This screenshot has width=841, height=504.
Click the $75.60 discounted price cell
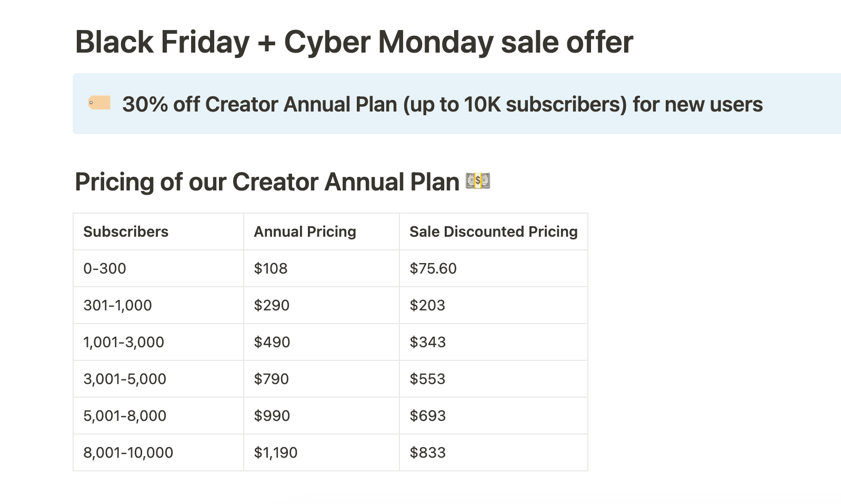pos(433,268)
